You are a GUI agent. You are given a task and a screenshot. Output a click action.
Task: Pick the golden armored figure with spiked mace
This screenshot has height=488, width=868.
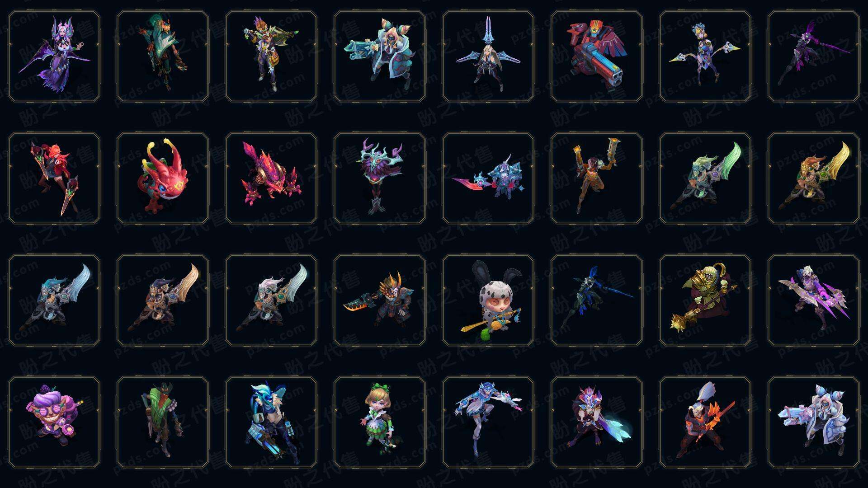[x=705, y=300]
